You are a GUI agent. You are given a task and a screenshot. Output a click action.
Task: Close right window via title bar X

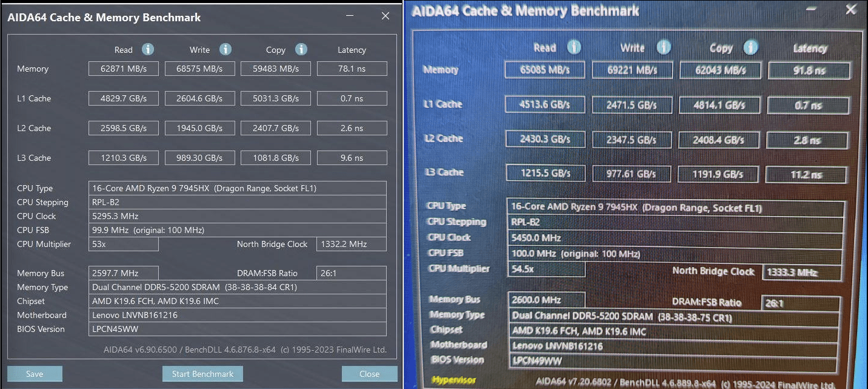[851, 9]
